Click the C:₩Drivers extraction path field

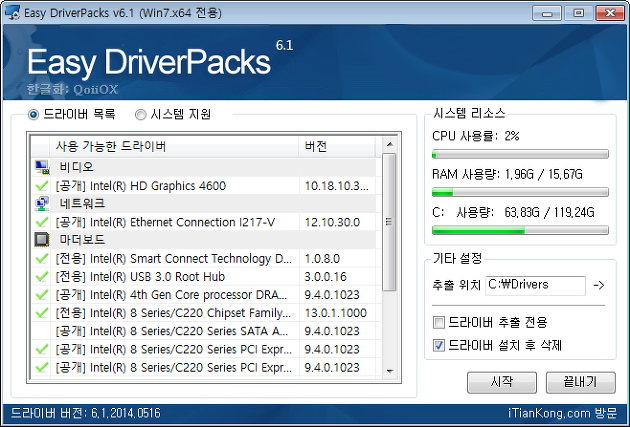point(535,285)
